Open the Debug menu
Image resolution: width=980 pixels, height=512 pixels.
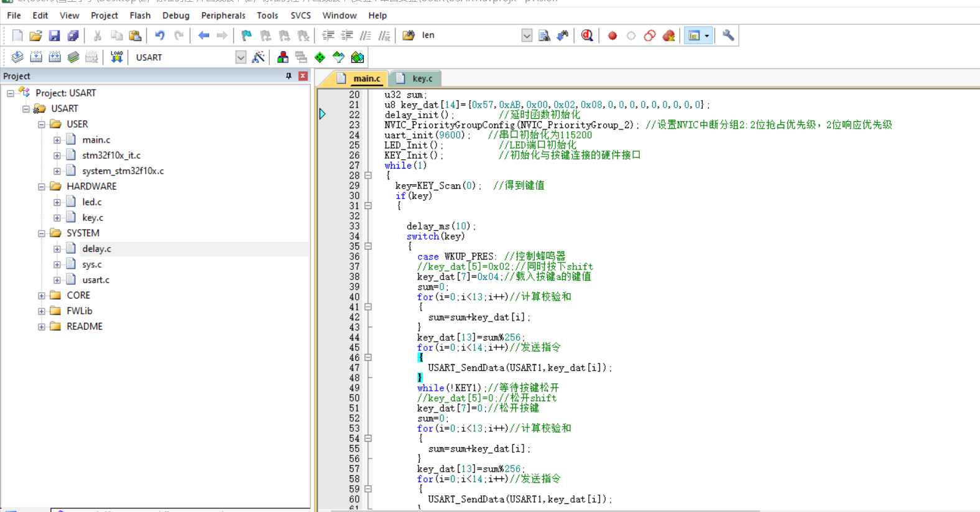click(x=176, y=15)
